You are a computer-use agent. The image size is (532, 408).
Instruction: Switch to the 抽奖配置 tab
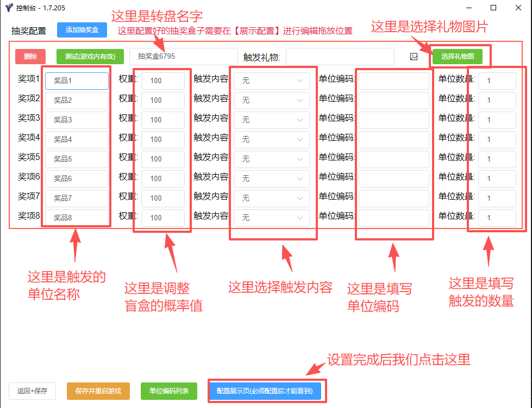click(x=26, y=30)
